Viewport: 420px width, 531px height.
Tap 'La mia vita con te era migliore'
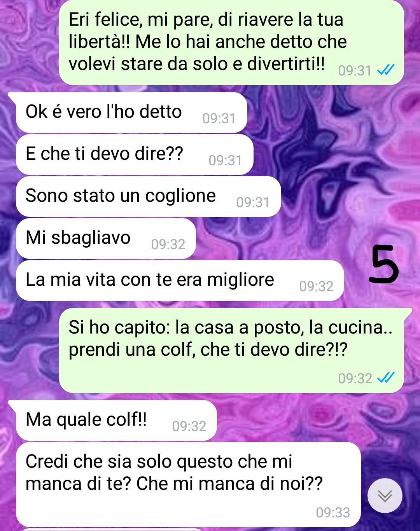coord(180,280)
